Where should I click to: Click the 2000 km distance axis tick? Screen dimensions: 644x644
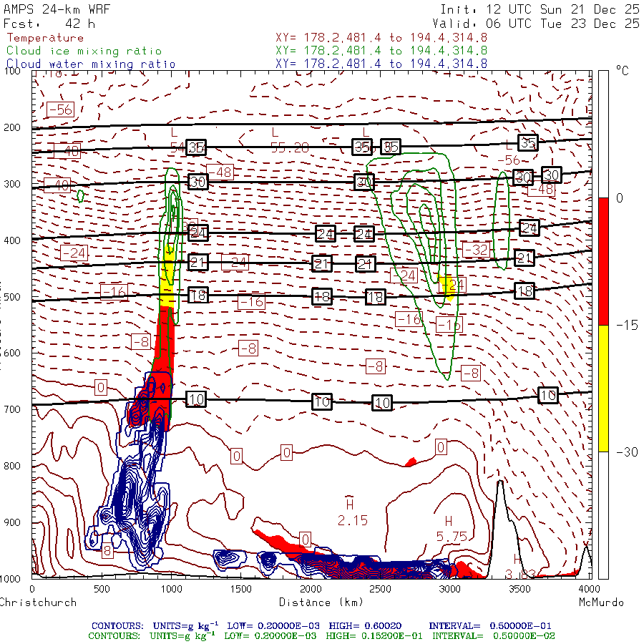click(x=311, y=589)
